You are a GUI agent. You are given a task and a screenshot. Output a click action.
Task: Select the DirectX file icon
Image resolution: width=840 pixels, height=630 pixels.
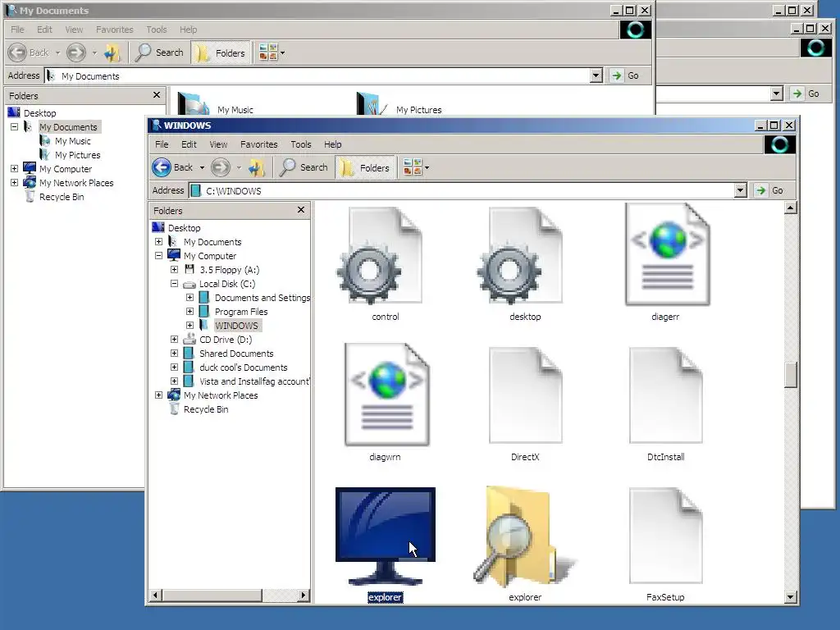coord(526,395)
